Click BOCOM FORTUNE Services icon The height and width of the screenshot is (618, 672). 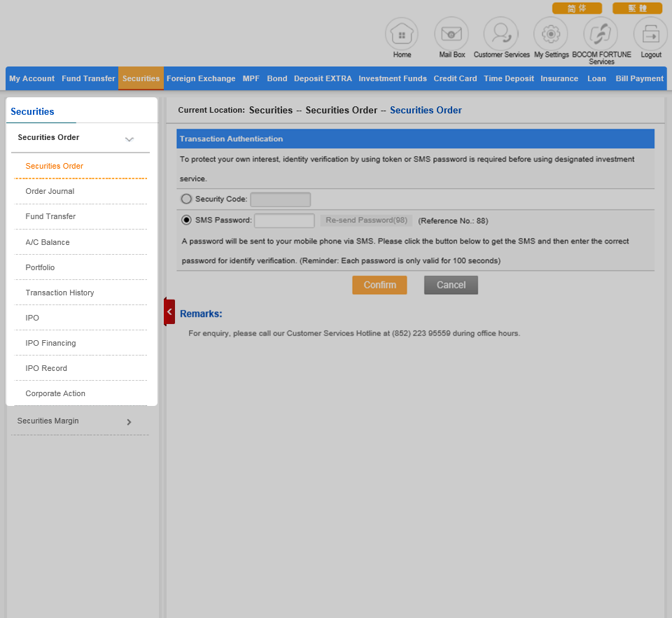tap(601, 34)
